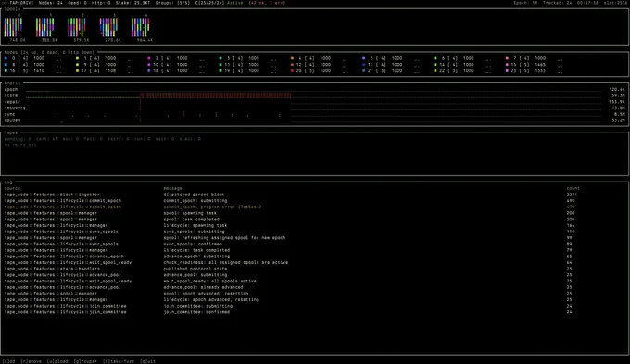This screenshot has width=630, height=364.
Task: Click the [r]emove command in footer
Action: [x=31, y=361]
